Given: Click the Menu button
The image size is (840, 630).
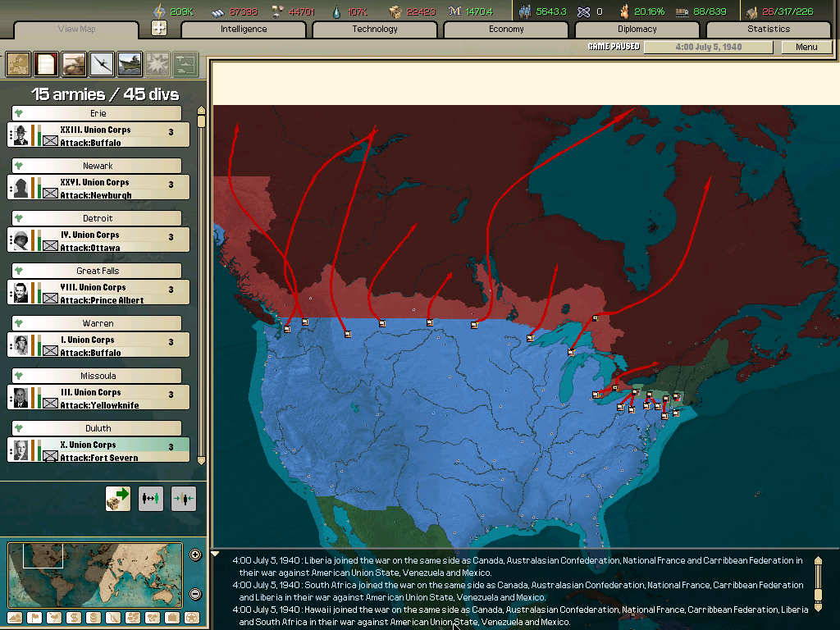Looking at the screenshot, I should pos(806,47).
